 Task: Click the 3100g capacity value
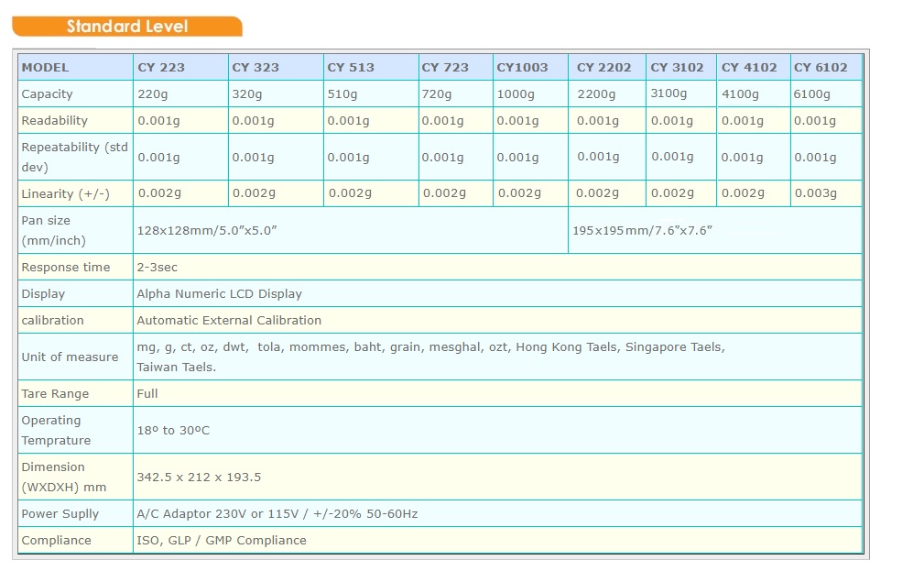click(x=669, y=93)
